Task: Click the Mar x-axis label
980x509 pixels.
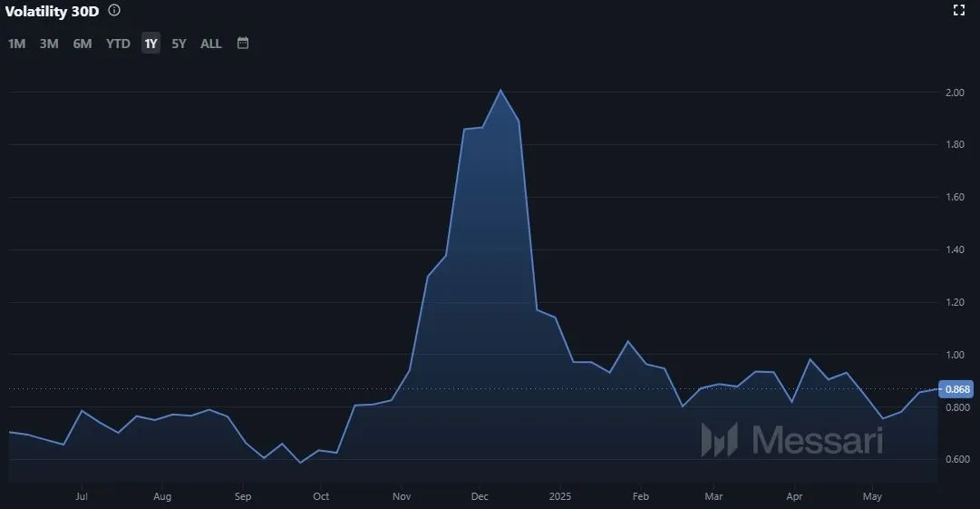Action: [x=713, y=496]
